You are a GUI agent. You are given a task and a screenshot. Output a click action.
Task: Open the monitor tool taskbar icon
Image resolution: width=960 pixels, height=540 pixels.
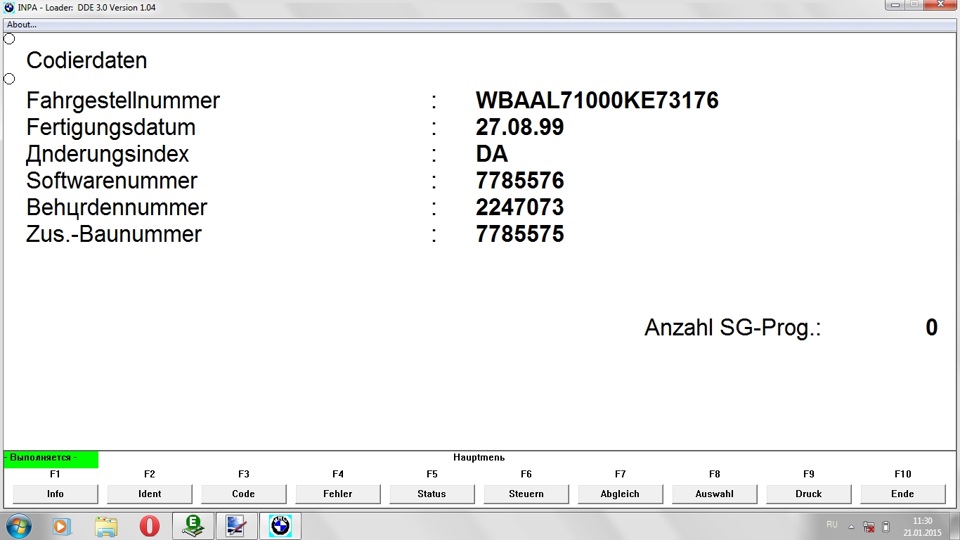pos(236,526)
